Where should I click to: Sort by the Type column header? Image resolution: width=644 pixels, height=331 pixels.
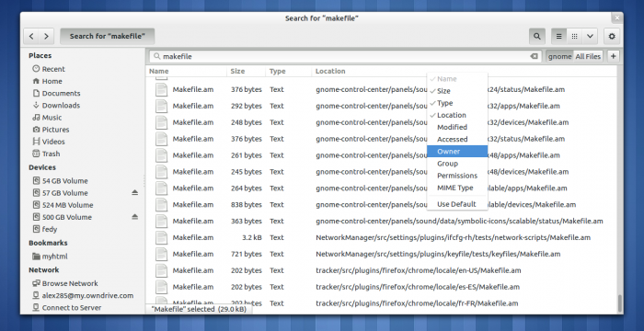(x=289, y=71)
